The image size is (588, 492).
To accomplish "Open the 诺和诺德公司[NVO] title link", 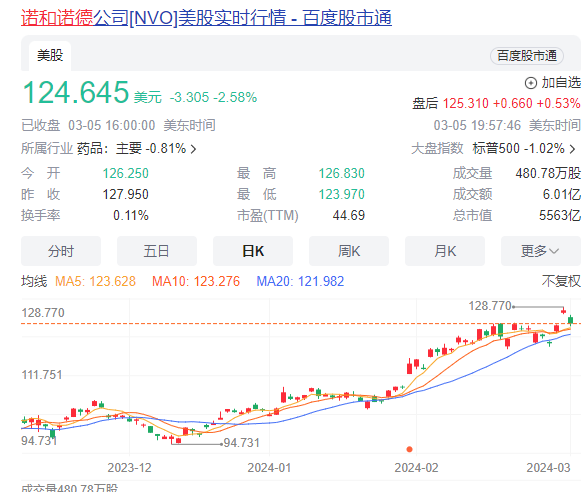I will pyautogui.click(x=206, y=17).
